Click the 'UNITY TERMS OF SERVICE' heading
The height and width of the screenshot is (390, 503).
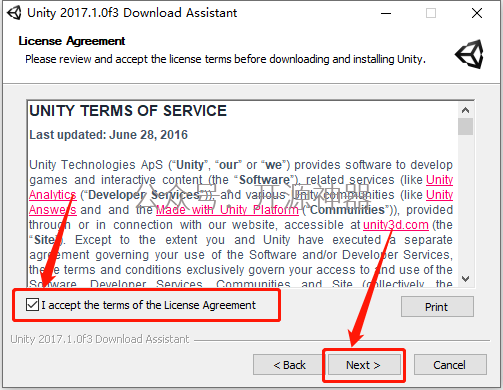tap(128, 111)
